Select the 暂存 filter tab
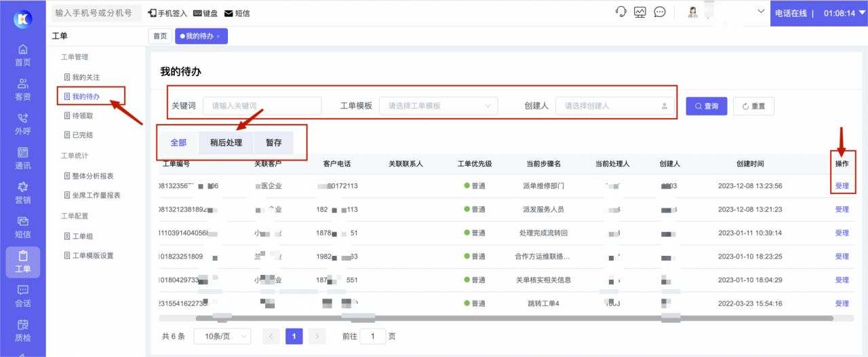The width and height of the screenshot is (868, 357). [273, 143]
